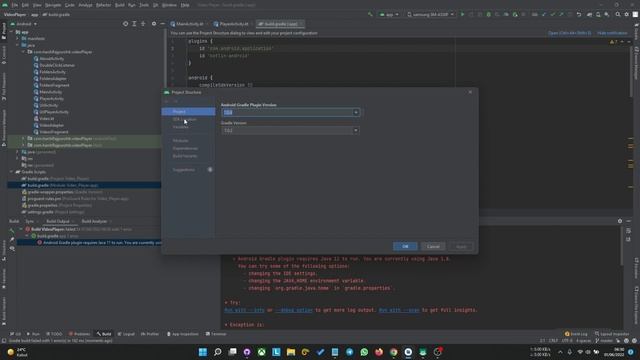Select the Sync tab in the Build panel
Image resolution: width=640 pixels, height=360 pixels.
pos(29,221)
